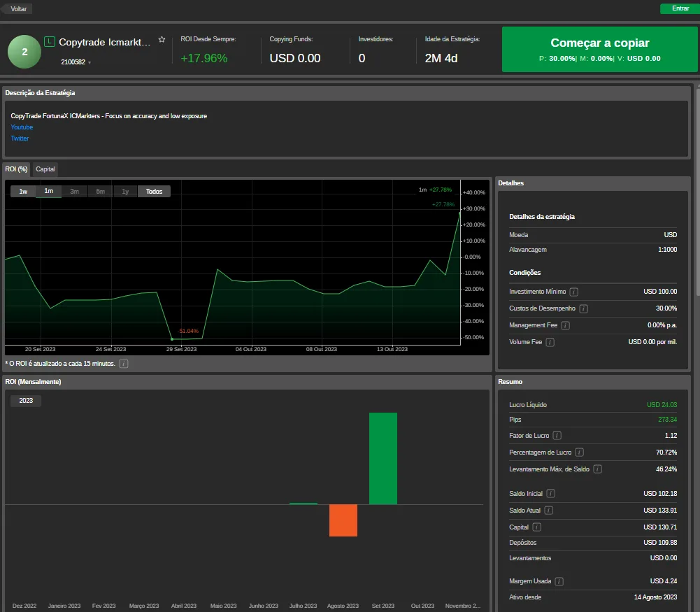
Task: Open info icon next to Saldo Inicial
Action: point(551,494)
